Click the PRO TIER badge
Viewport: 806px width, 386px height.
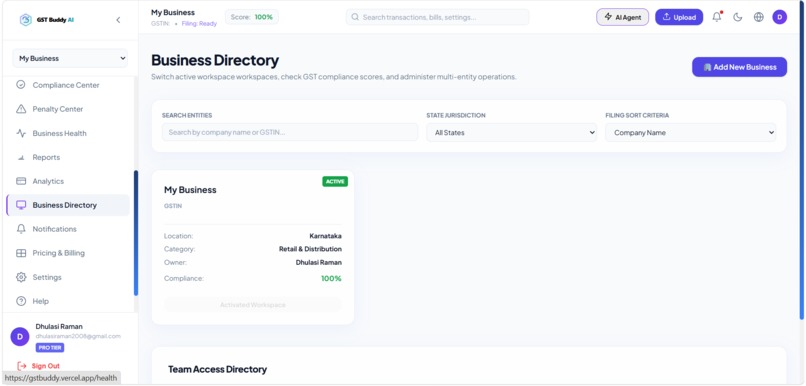point(50,348)
